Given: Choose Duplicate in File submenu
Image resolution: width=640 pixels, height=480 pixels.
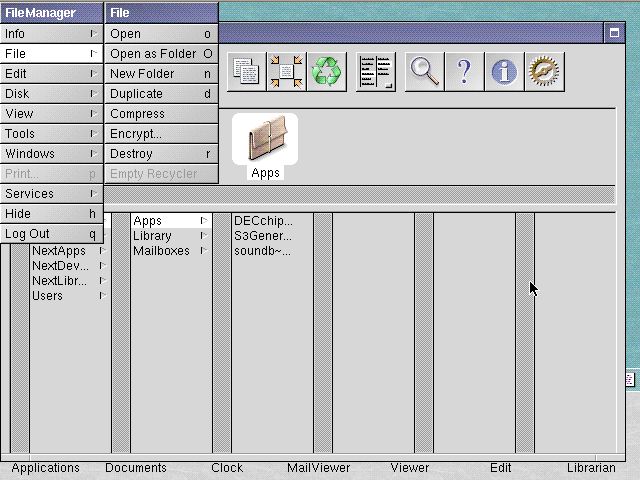Looking at the screenshot, I should point(162,94).
